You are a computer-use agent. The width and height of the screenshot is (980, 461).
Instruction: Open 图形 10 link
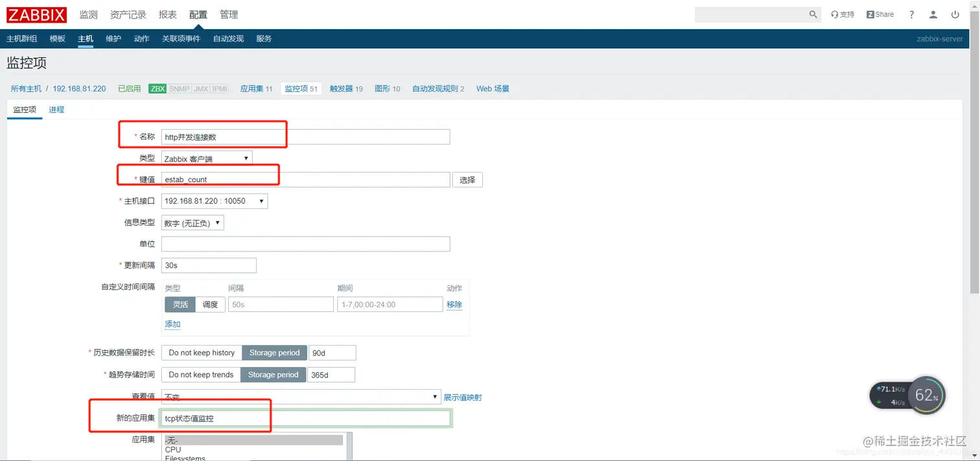click(x=388, y=89)
